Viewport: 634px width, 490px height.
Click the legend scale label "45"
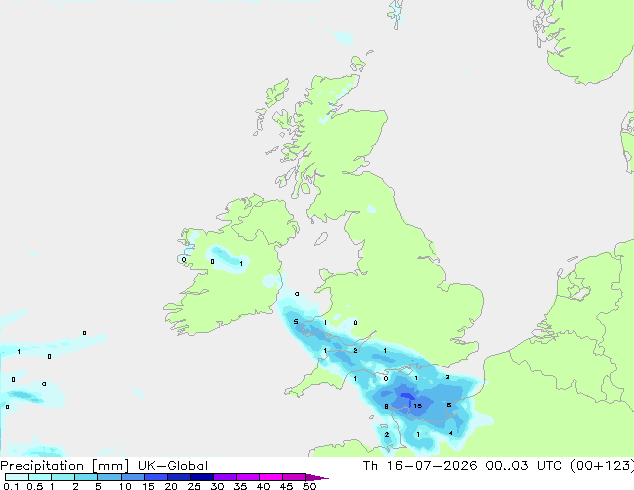287,486
